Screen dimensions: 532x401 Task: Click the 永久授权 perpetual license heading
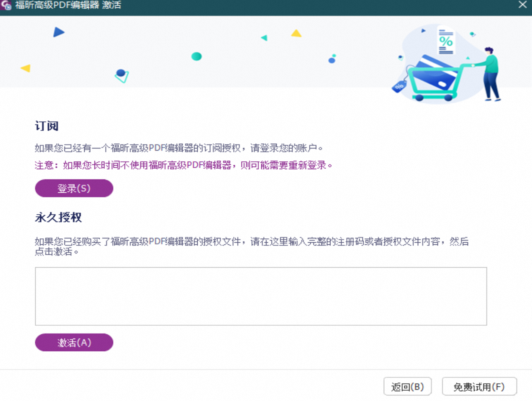point(58,217)
